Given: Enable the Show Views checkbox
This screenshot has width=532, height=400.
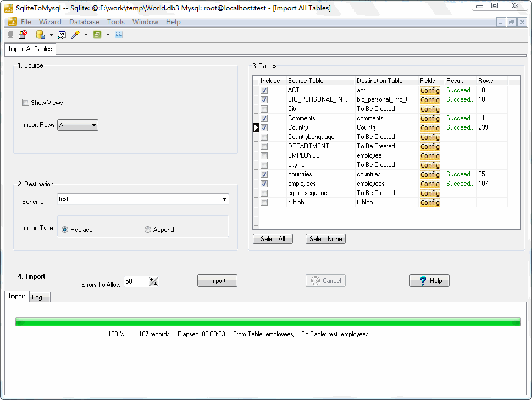Looking at the screenshot, I should pos(25,102).
